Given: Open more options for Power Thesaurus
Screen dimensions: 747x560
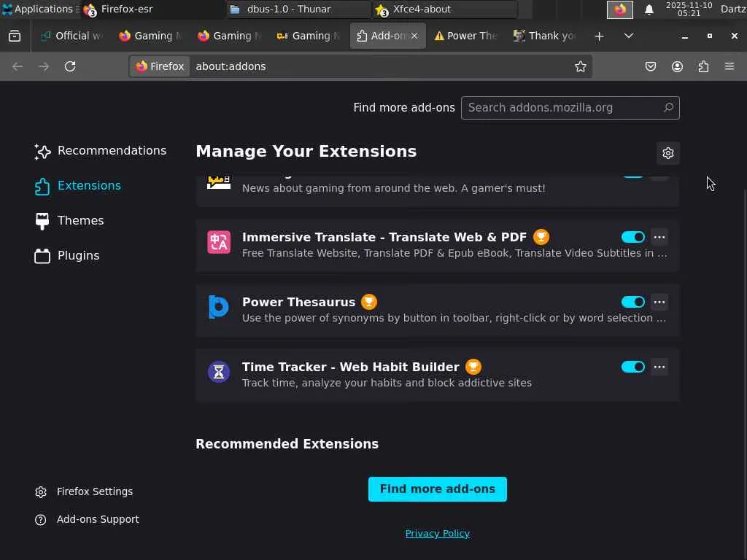Looking at the screenshot, I should (x=659, y=302).
